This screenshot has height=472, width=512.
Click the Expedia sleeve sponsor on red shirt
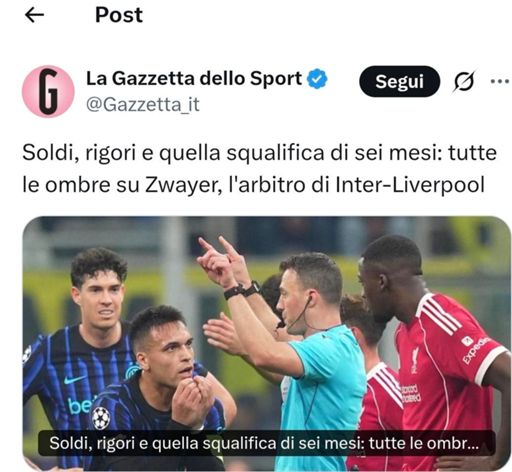pos(475,349)
